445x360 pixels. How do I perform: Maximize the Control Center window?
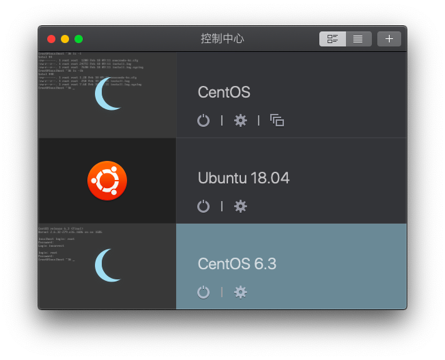[x=79, y=39]
